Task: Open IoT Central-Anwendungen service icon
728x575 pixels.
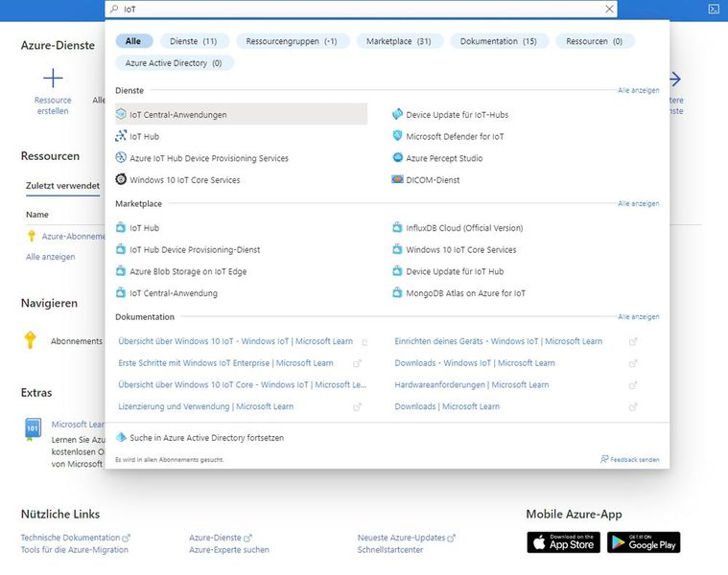Action: click(x=121, y=114)
